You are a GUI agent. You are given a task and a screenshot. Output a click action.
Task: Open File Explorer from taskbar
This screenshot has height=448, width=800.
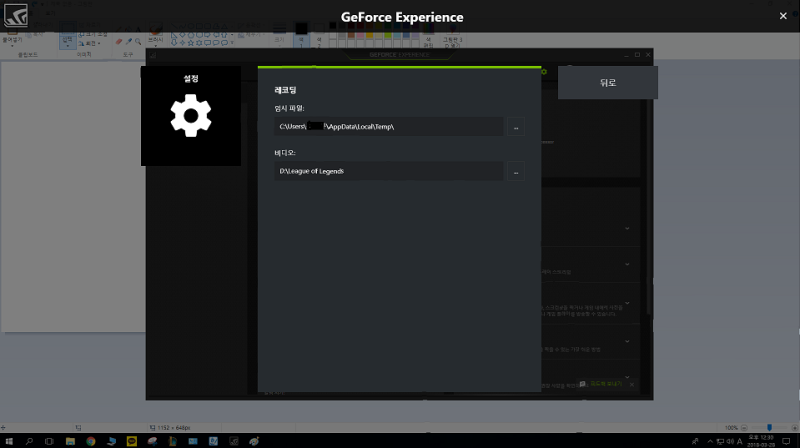(x=70, y=441)
